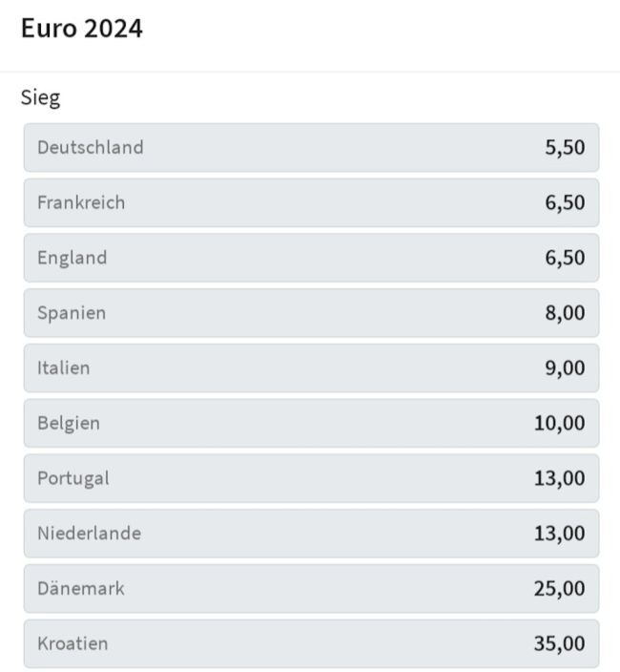Click the 8,00 odds value

click(x=565, y=313)
